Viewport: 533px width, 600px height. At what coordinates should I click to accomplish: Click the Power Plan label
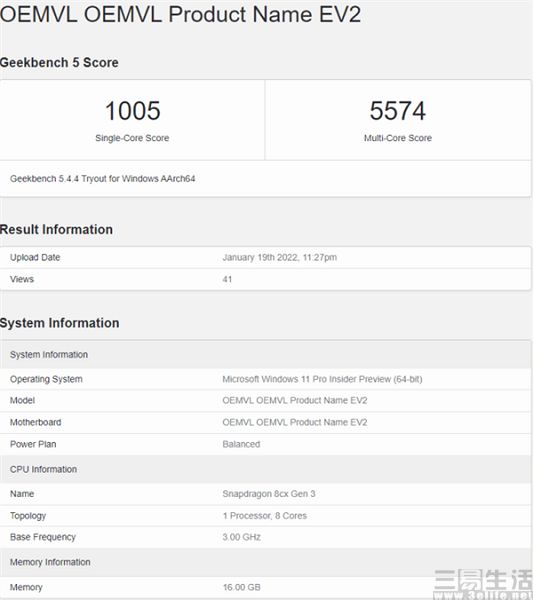click(x=33, y=444)
